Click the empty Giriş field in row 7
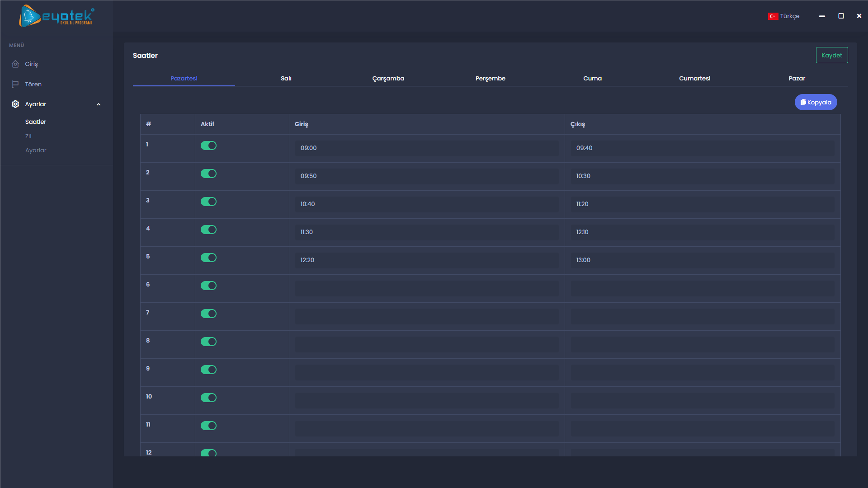The image size is (868, 488). tap(427, 316)
